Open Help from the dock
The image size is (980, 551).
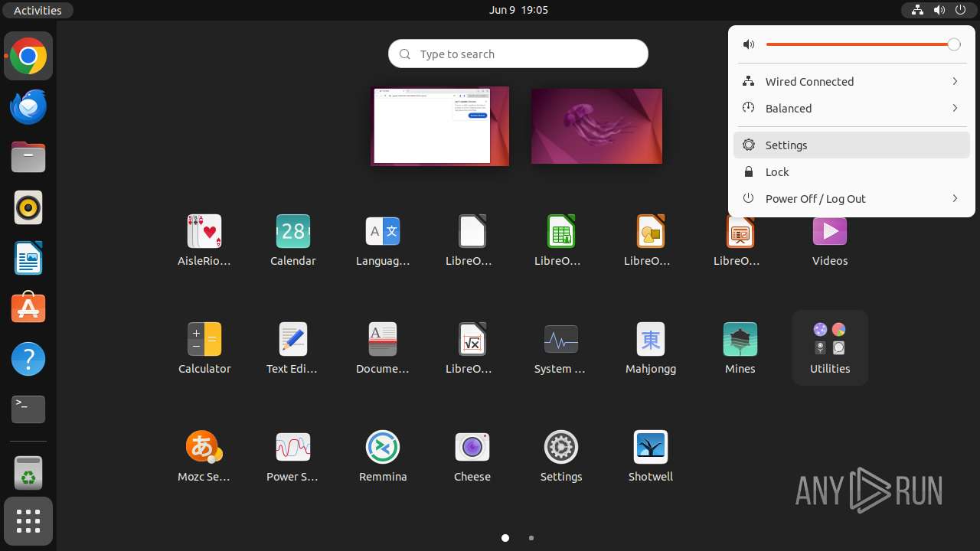click(28, 359)
